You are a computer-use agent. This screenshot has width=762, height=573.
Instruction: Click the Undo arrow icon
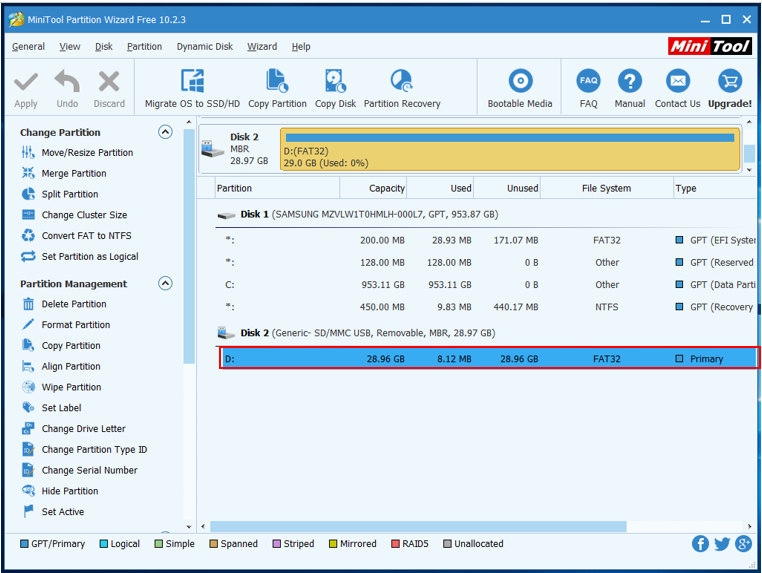pyautogui.click(x=67, y=81)
